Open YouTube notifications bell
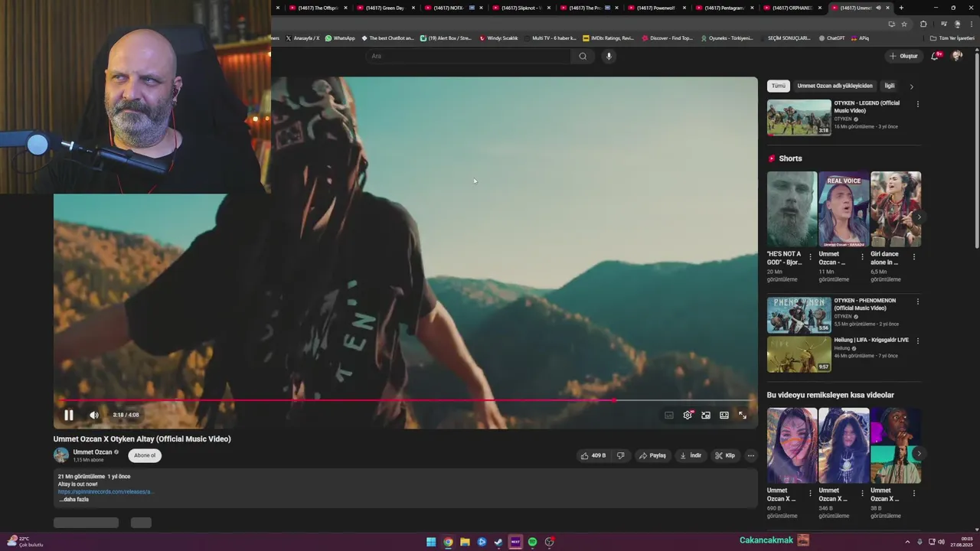The image size is (980, 551). click(x=935, y=56)
